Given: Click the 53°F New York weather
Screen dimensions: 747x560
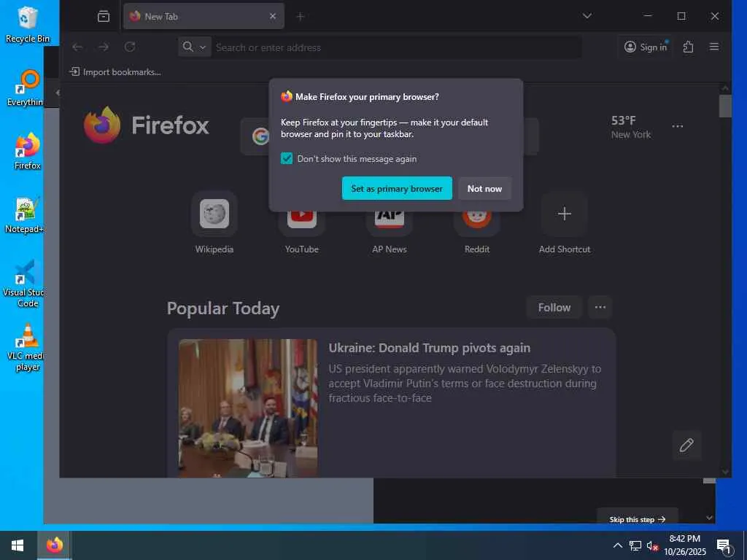Looking at the screenshot, I should (631, 127).
